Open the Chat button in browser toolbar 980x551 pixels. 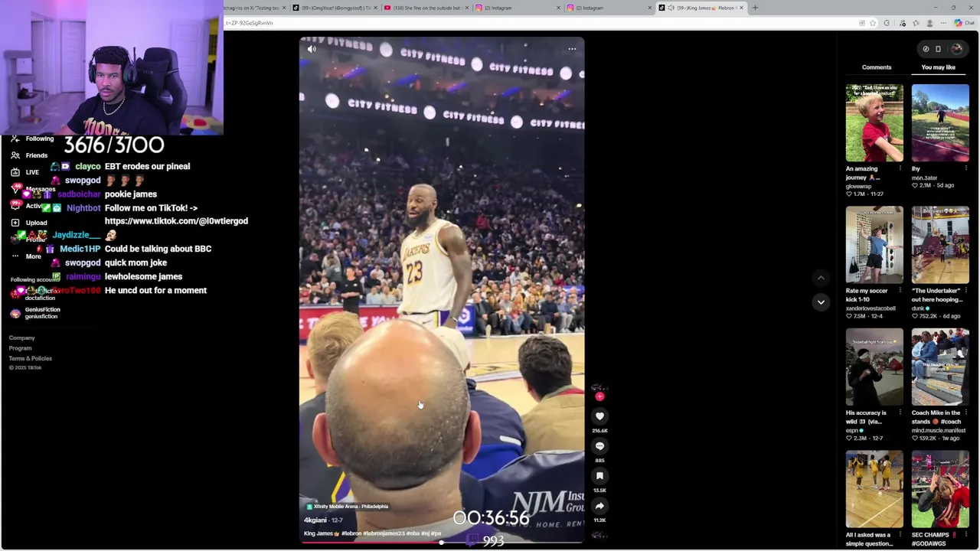coord(964,23)
